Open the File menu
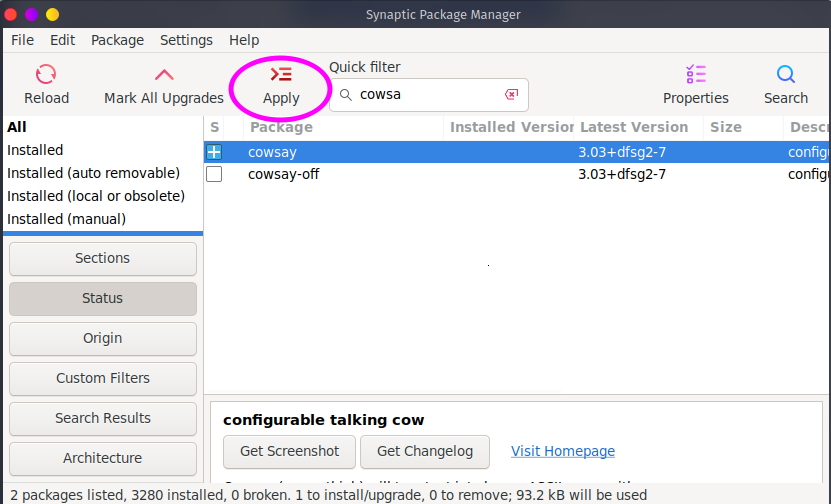Screen dimensions: 831x504 pos(22,40)
